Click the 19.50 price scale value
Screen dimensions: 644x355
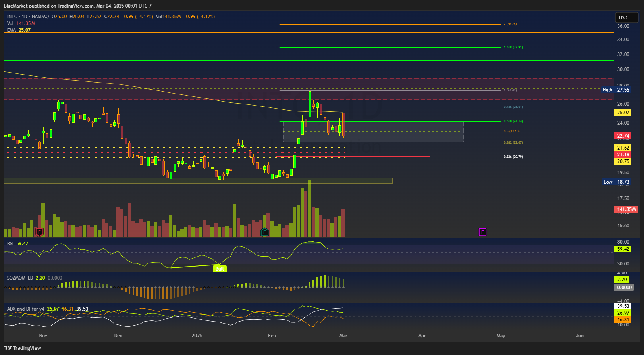[x=623, y=173]
